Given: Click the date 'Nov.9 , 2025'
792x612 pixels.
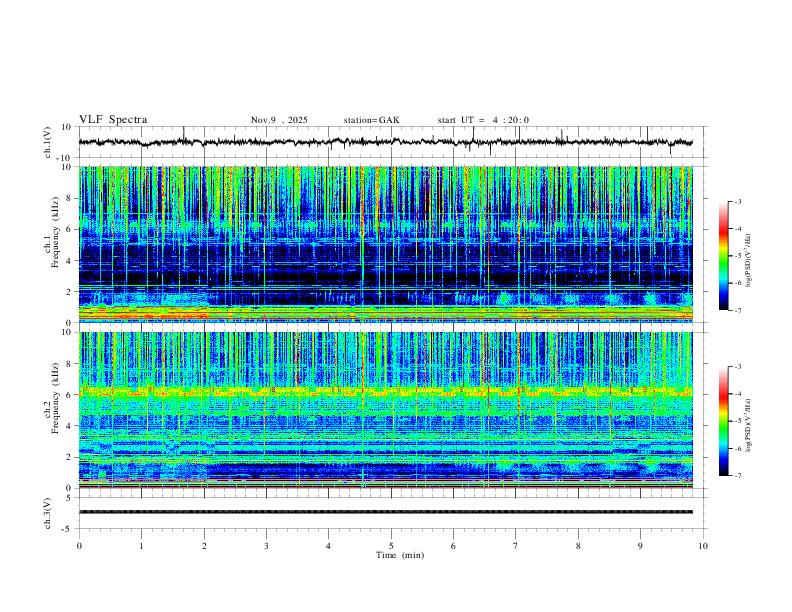Looking at the screenshot, I should click(x=279, y=120).
